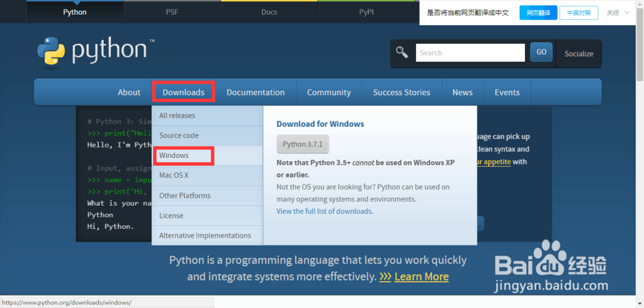Click 关闭 to close translation prompt
Screen dimensions: 644x308
(x=613, y=13)
